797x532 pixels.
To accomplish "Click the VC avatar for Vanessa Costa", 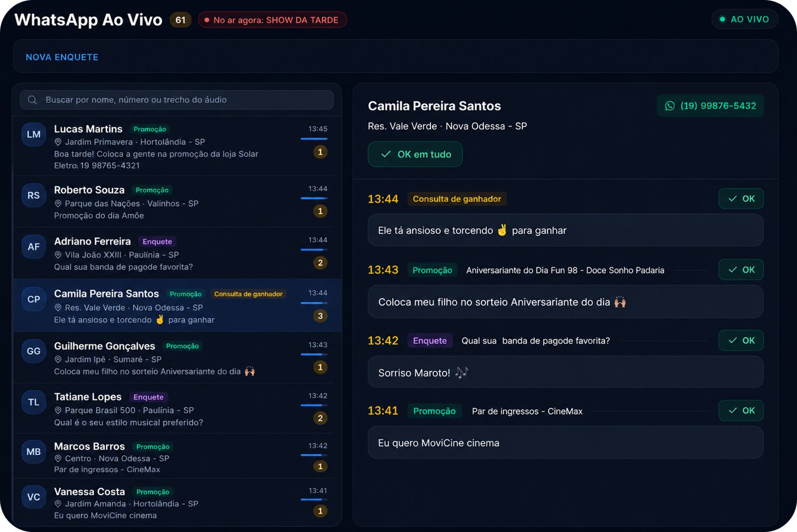I will (34, 497).
